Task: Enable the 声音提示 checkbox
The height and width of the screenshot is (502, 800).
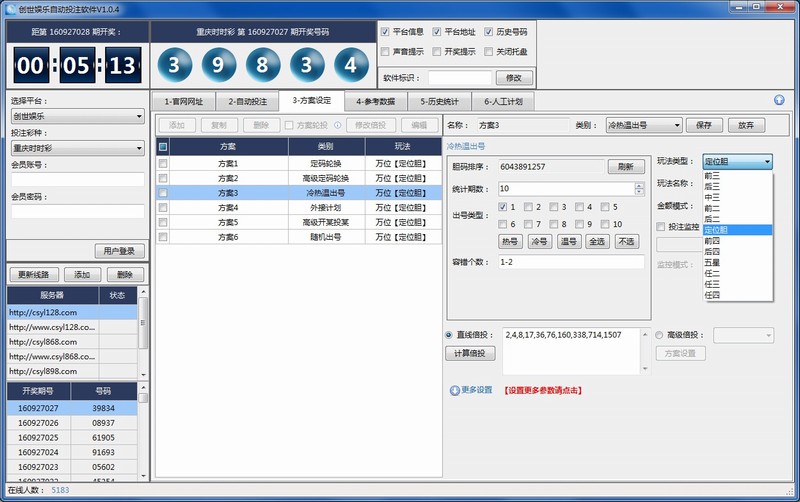Action: 386,51
